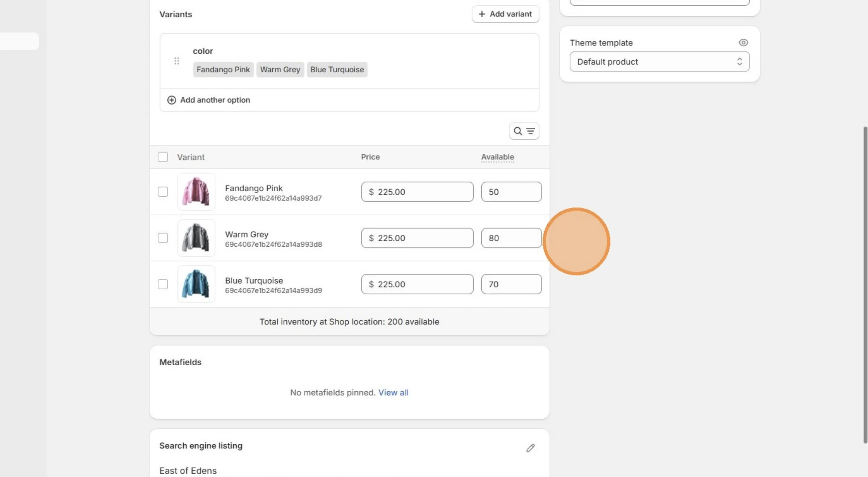Image resolution: width=868 pixels, height=477 pixels.
Task: Preview theme template with eye icon
Action: click(743, 43)
